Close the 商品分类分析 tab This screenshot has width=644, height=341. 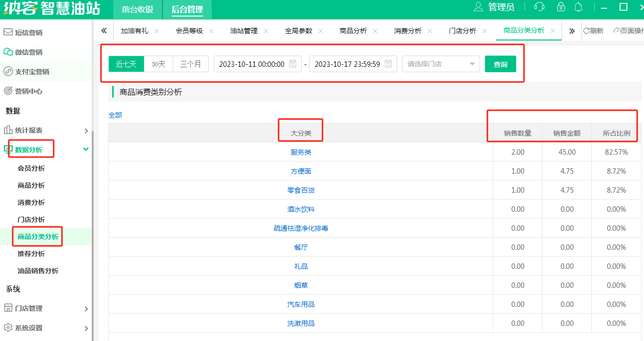click(x=553, y=30)
